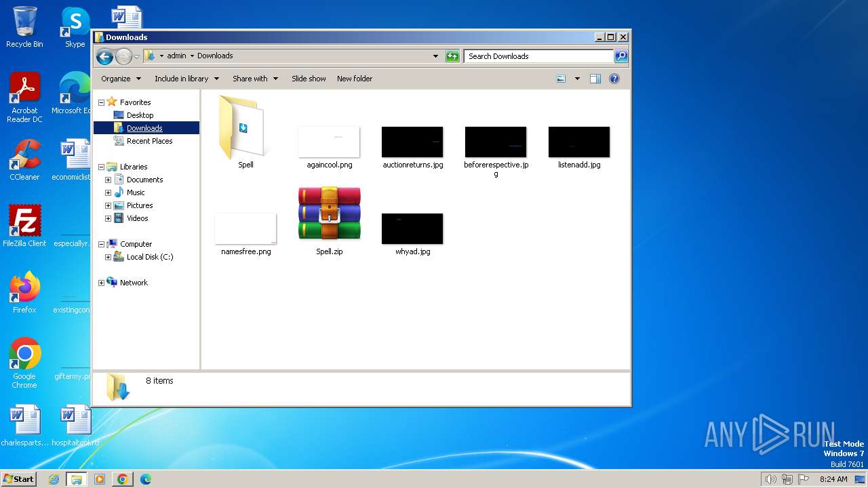Collapse the Favorites group
The height and width of the screenshot is (488, 868).
pos(102,102)
